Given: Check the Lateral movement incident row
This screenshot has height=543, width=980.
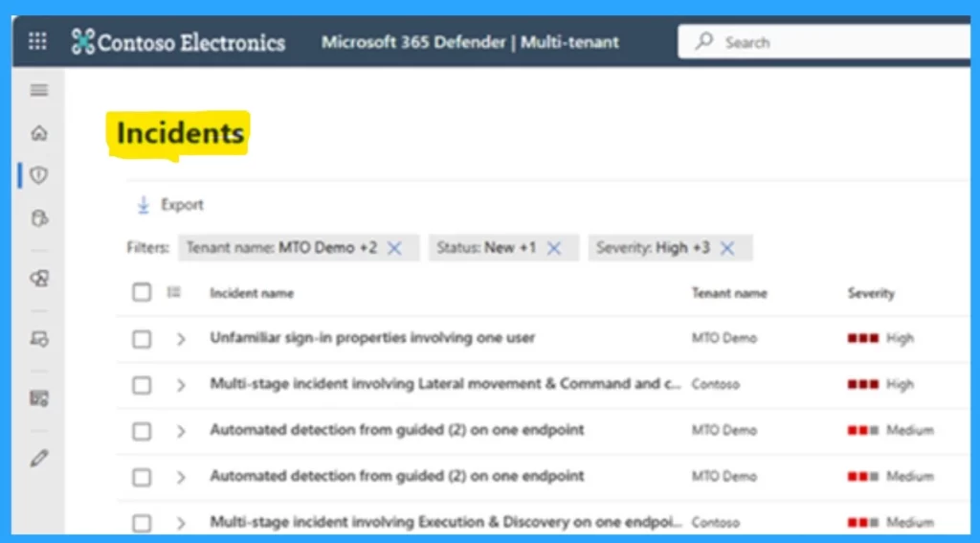Looking at the screenshot, I should [x=142, y=385].
